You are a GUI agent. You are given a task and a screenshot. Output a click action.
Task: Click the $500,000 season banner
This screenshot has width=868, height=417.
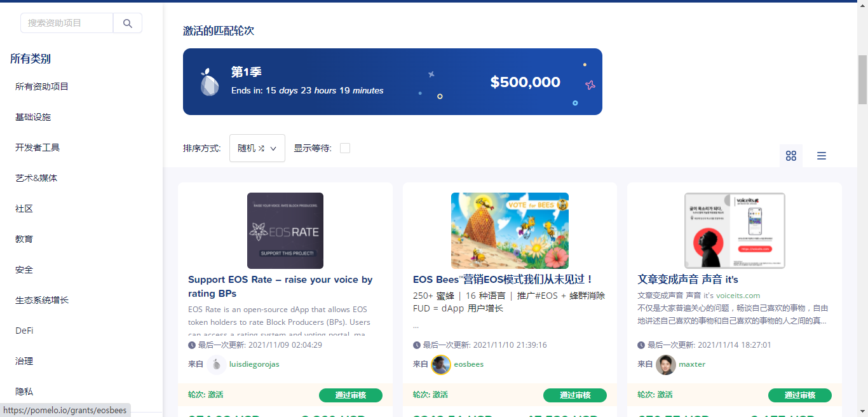tap(393, 82)
